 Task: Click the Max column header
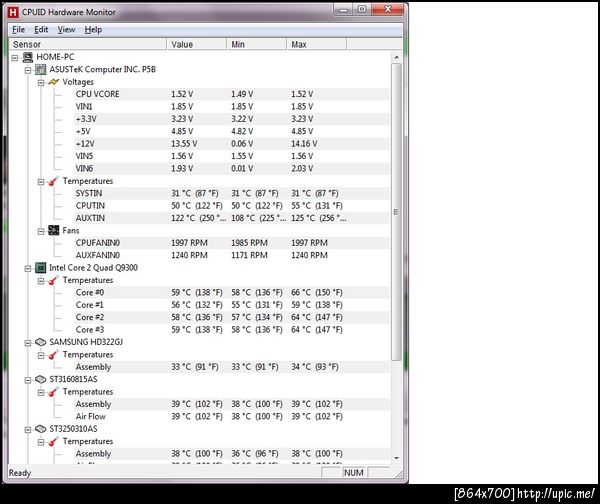coord(316,44)
